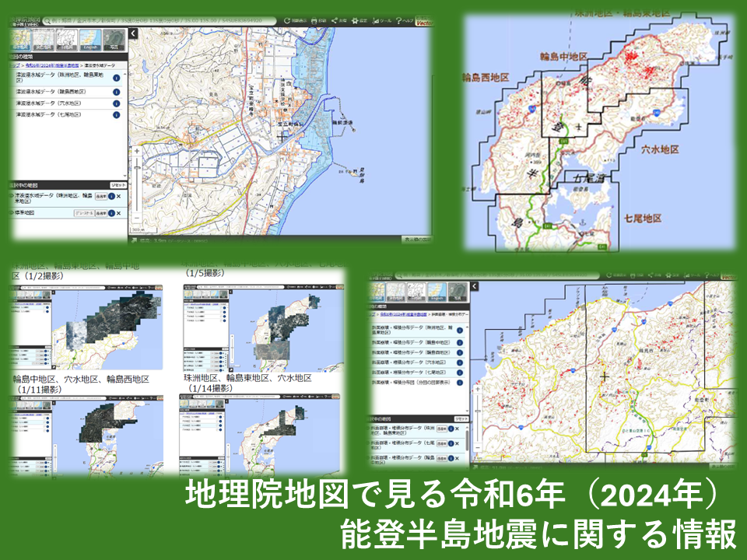Click scroll-down arrow of tsunami layer list

[125, 175]
